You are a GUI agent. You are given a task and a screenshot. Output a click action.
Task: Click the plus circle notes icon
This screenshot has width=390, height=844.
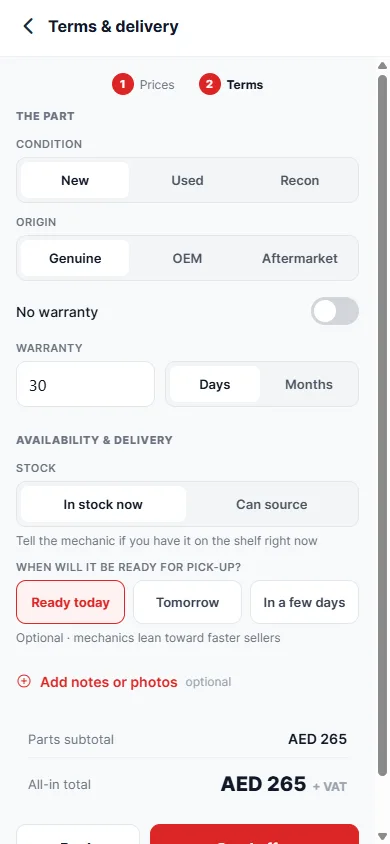[24, 681]
